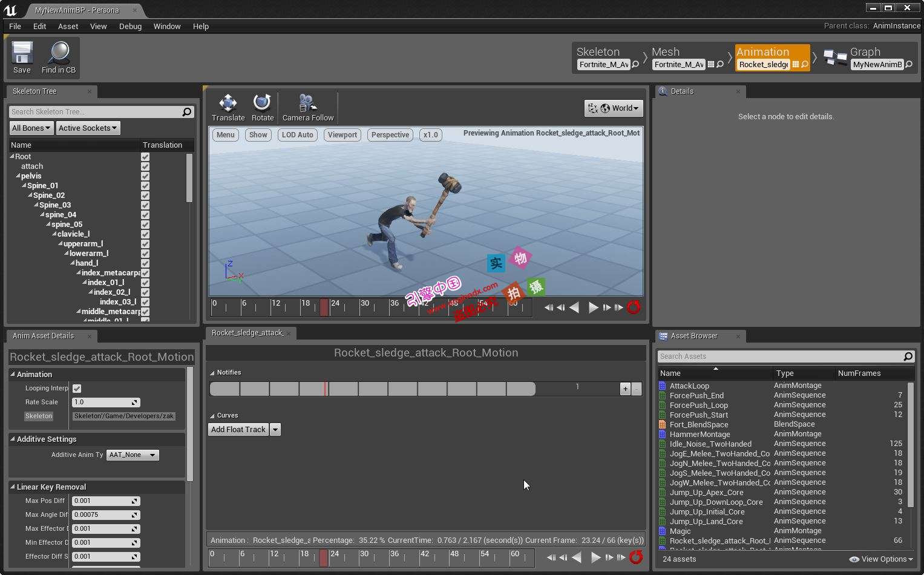This screenshot has width=924, height=575.
Task: Click Skeleton Tree search magnifier icon
Action: click(186, 111)
